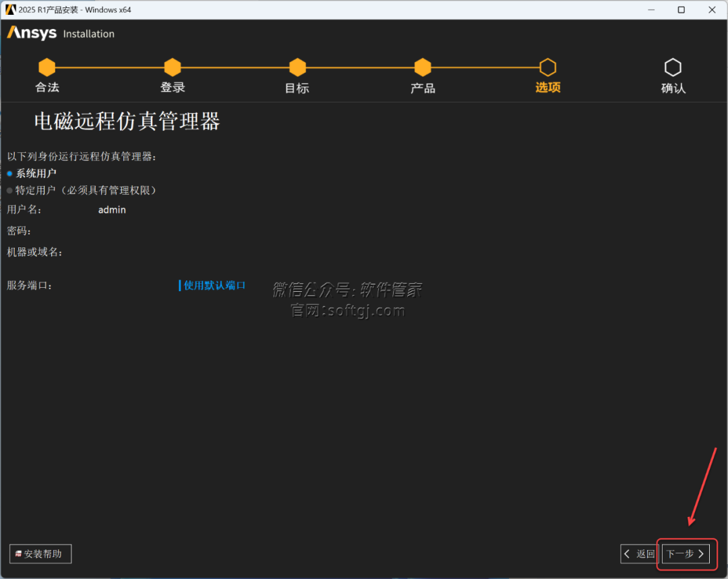The height and width of the screenshot is (579, 728).
Task: Go back with 返回 button
Action: pos(639,554)
